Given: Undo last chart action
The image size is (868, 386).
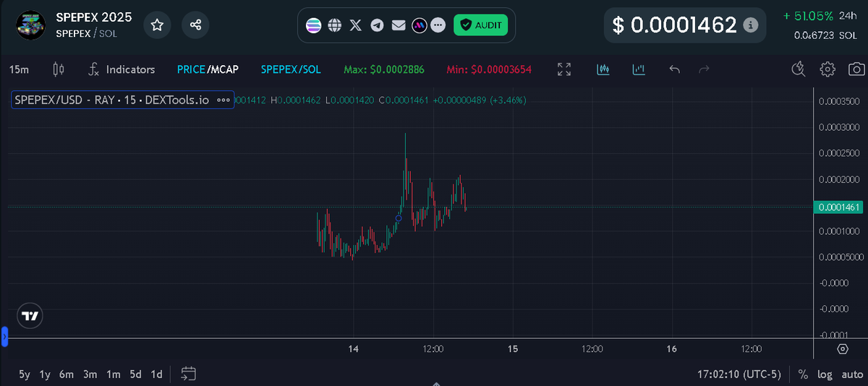Looking at the screenshot, I should (x=675, y=69).
